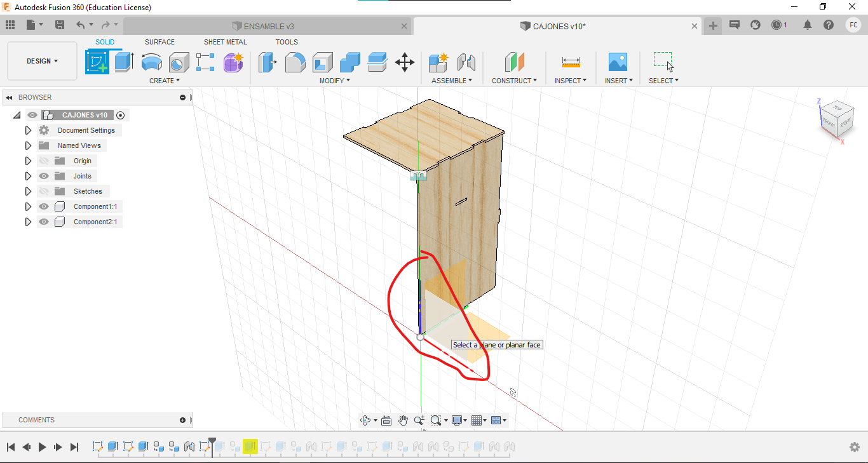
Task: Jump to the timeline end
Action: click(74, 447)
